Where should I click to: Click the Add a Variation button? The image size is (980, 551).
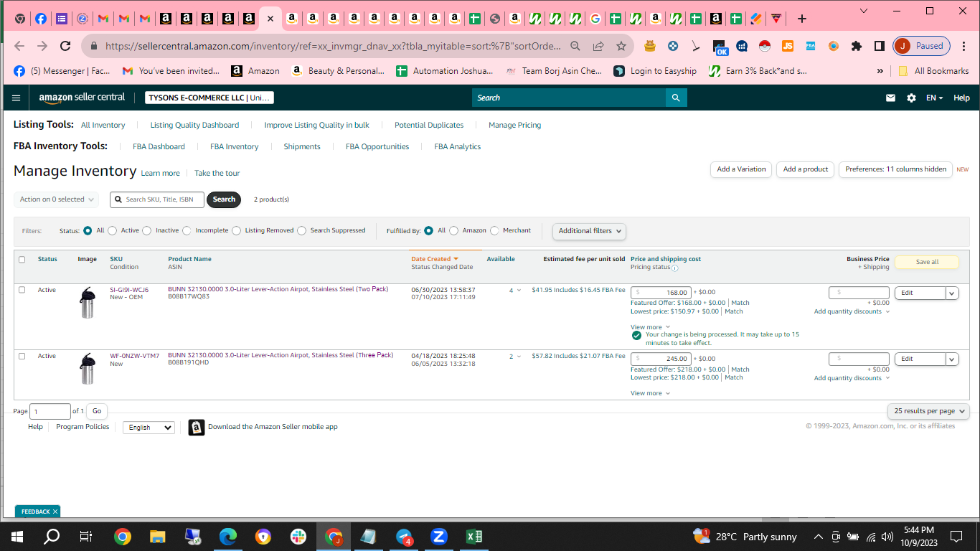[741, 169]
